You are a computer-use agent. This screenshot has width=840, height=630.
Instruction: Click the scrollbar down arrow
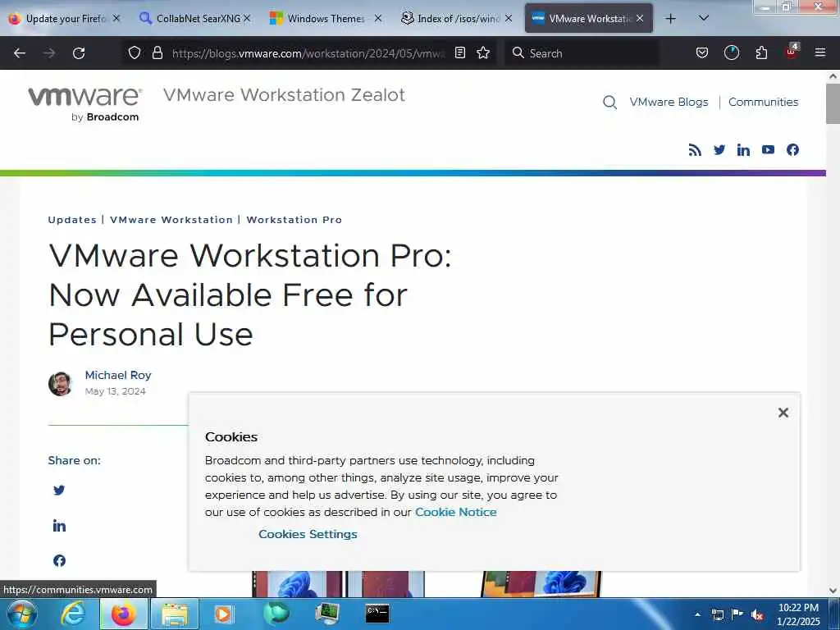[x=833, y=591]
